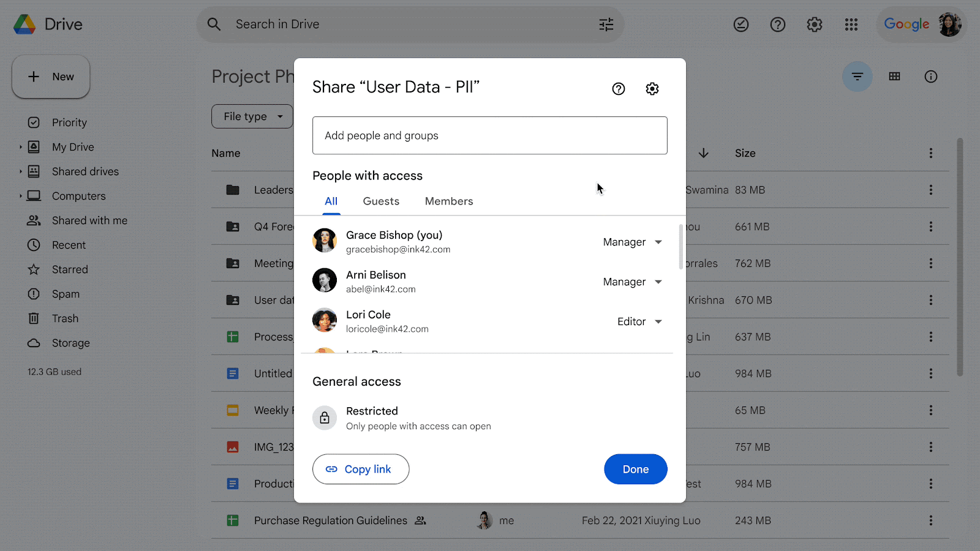980x551 pixels.
Task: Open your Google account avatar
Action: point(949,24)
